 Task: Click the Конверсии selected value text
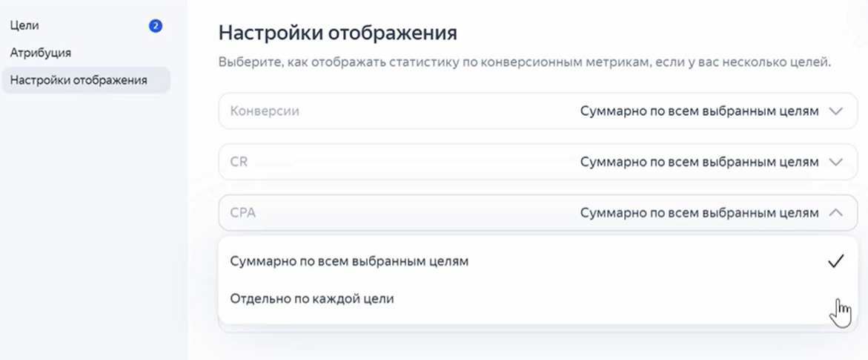[699, 111]
